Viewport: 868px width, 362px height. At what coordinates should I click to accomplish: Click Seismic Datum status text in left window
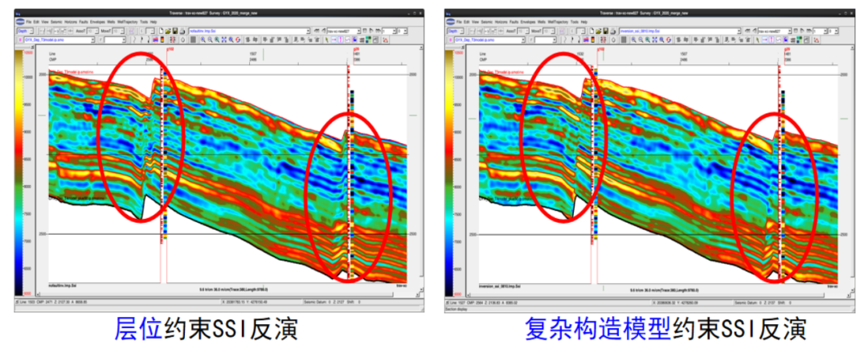click(332, 302)
